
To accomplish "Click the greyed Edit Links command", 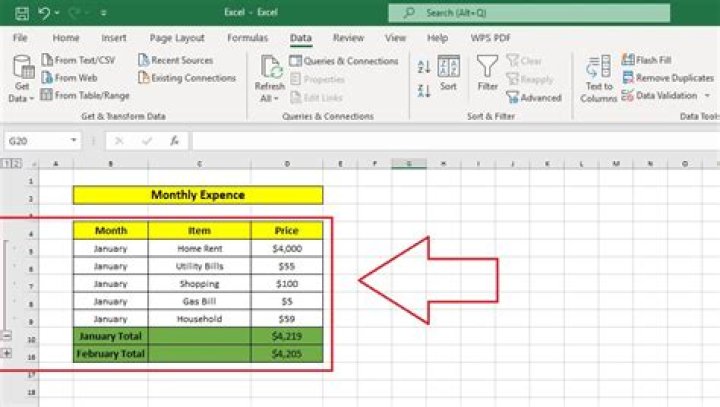I will [317, 97].
